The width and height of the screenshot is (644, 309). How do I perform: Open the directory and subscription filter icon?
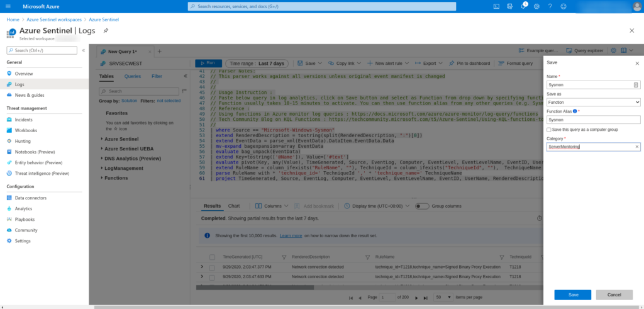coord(509,6)
